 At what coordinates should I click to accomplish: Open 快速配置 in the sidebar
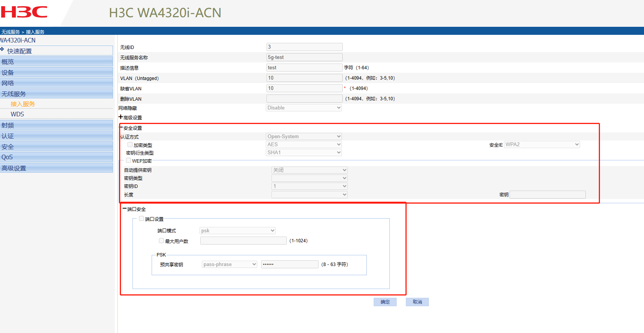click(x=57, y=51)
